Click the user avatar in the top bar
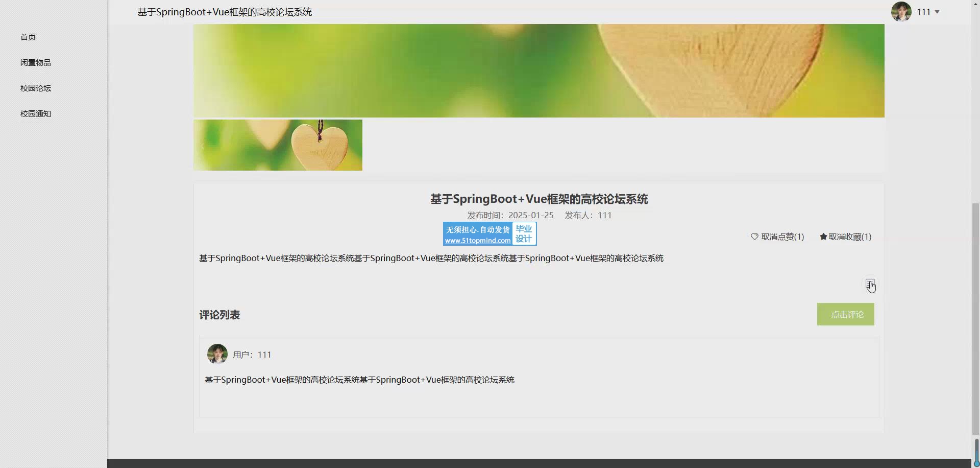Viewport: 980px width, 468px height. point(901,12)
